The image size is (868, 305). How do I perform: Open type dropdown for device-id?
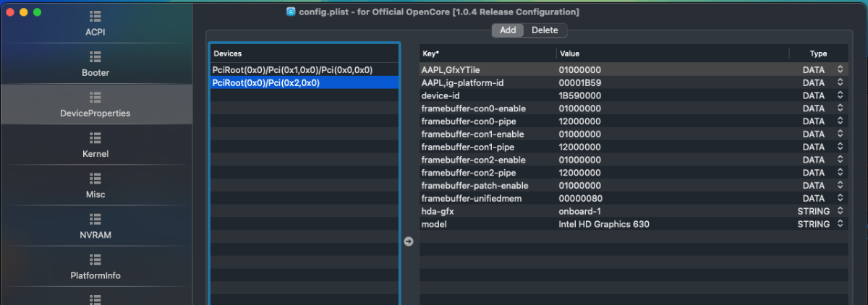[840, 95]
